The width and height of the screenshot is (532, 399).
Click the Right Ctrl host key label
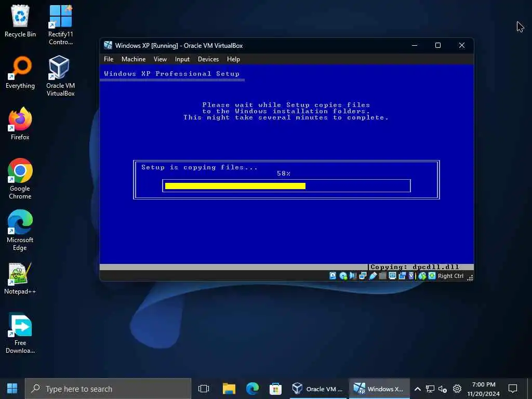(450, 276)
